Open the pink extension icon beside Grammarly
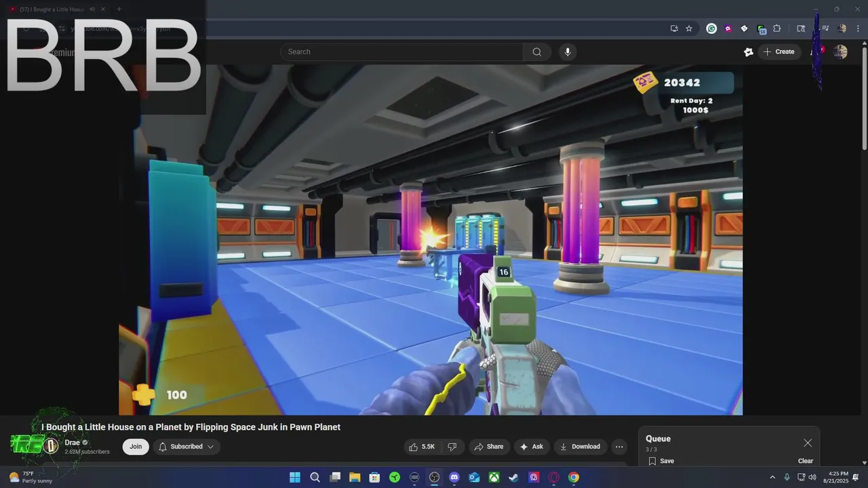This screenshot has width=868, height=488. (728, 28)
